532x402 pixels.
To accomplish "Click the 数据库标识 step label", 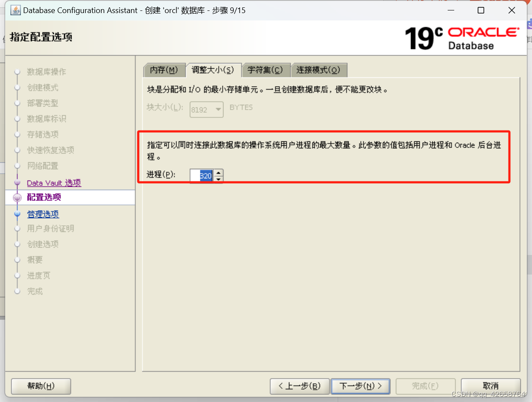I will [47, 119].
